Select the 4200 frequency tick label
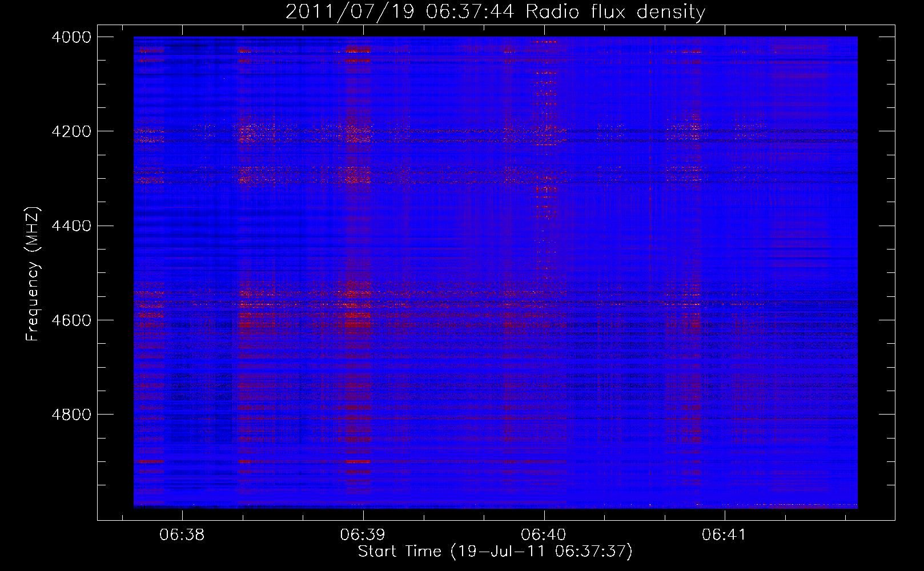 point(71,131)
